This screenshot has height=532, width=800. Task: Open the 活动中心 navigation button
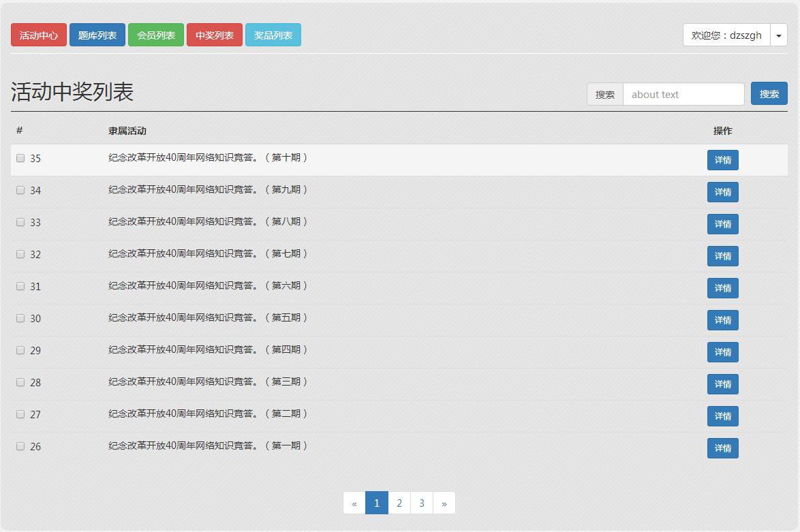39,35
